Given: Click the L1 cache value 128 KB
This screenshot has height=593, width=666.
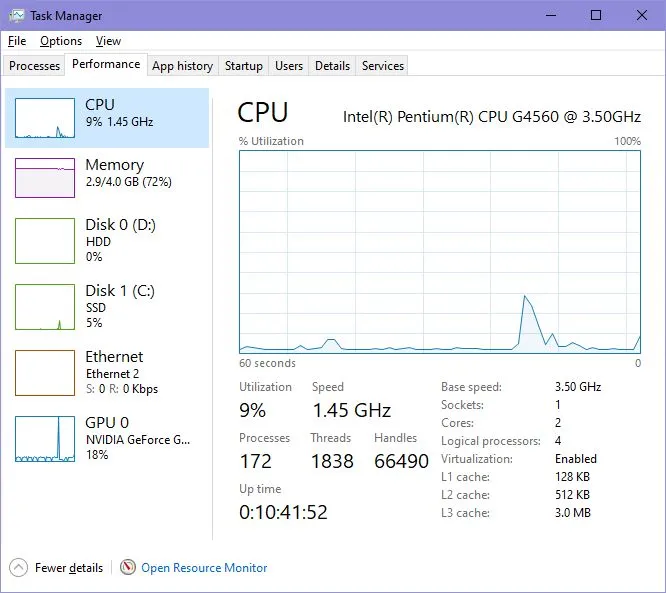Looking at the screenshot, I should 573,477.
